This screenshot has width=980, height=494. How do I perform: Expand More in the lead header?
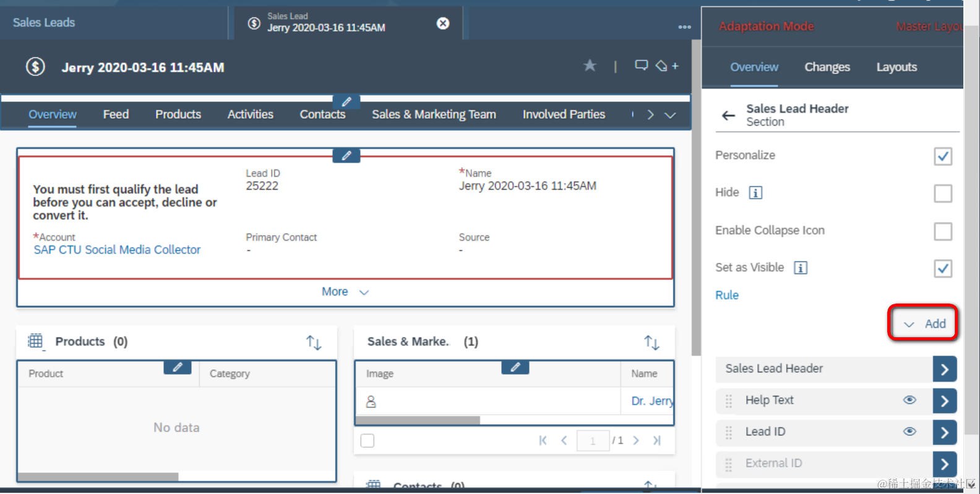[345, 292]
